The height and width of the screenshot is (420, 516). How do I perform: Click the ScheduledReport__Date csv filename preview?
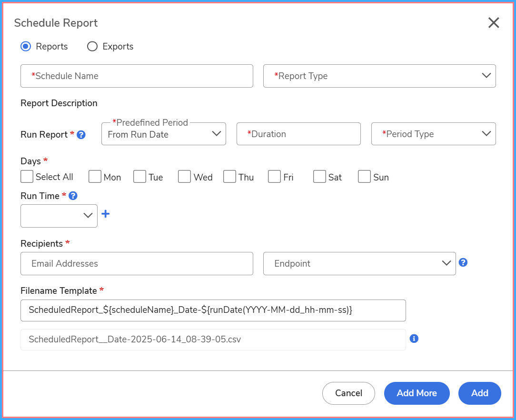[213, 340]
